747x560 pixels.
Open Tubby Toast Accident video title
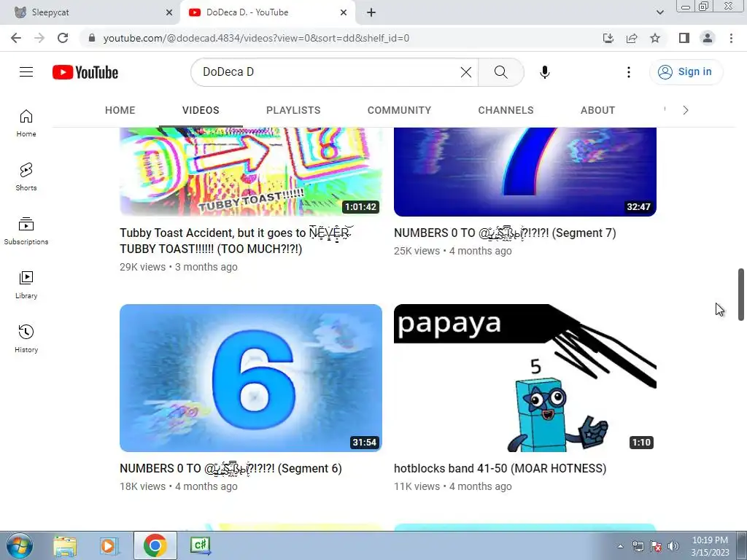tap(236, 241)
